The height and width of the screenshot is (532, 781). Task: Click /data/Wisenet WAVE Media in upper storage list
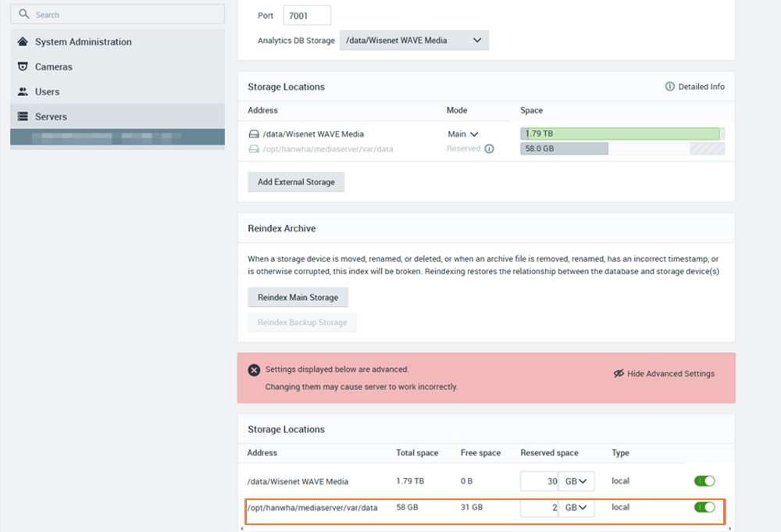313,134
